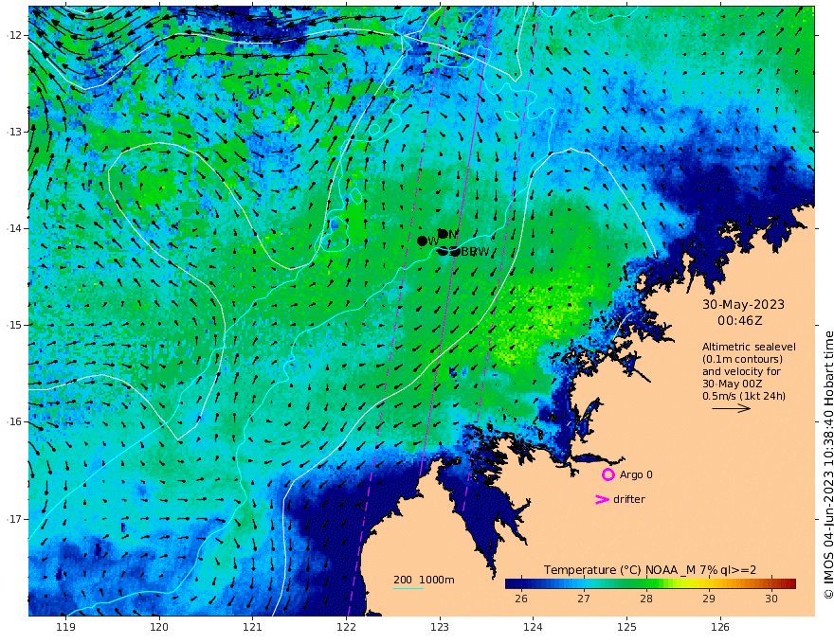Click longitude axis label 120
The width and height of the screenshot is (834, 644).
159,628
